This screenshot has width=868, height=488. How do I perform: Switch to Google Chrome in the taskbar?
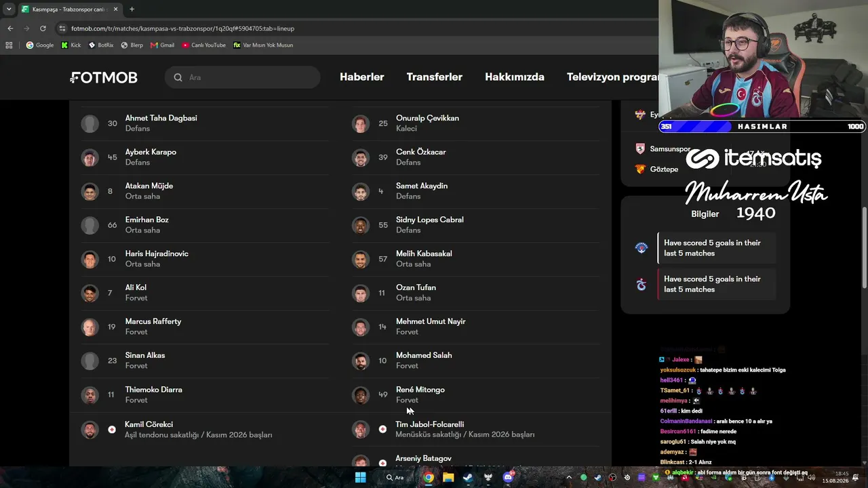[429, 477]
